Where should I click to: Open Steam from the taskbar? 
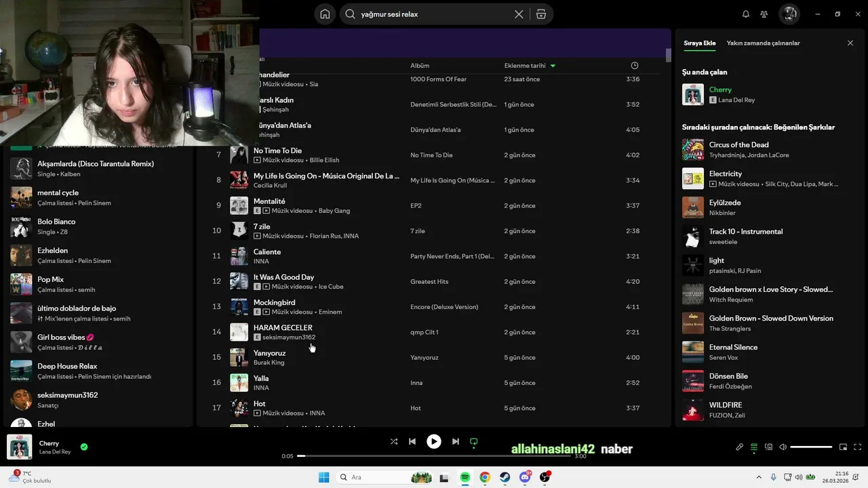[x=505, y=477]
